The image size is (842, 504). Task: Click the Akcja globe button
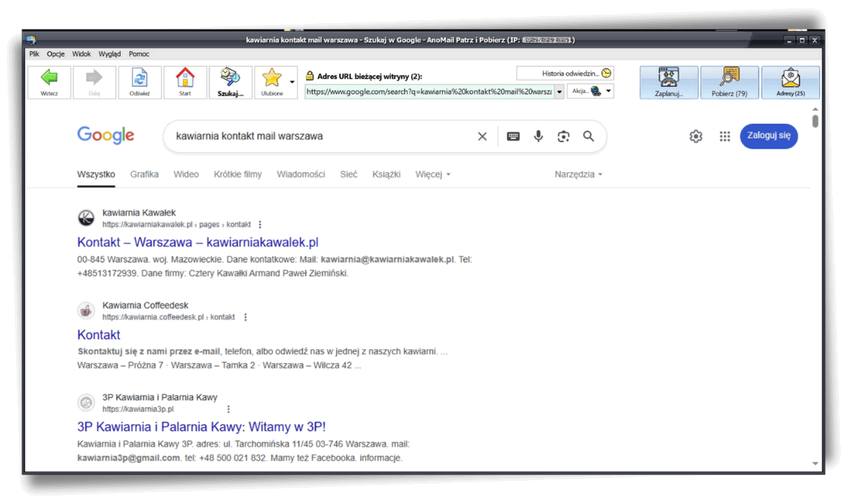tap(585, 91)
